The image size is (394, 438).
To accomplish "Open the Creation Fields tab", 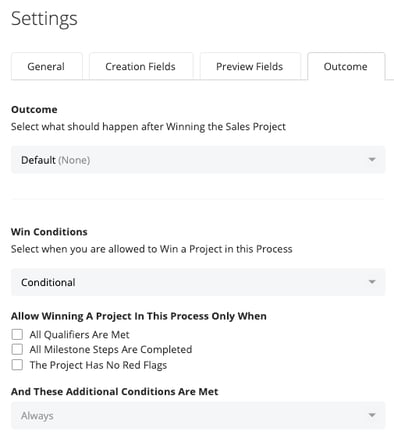I will [x=141, y=66].
